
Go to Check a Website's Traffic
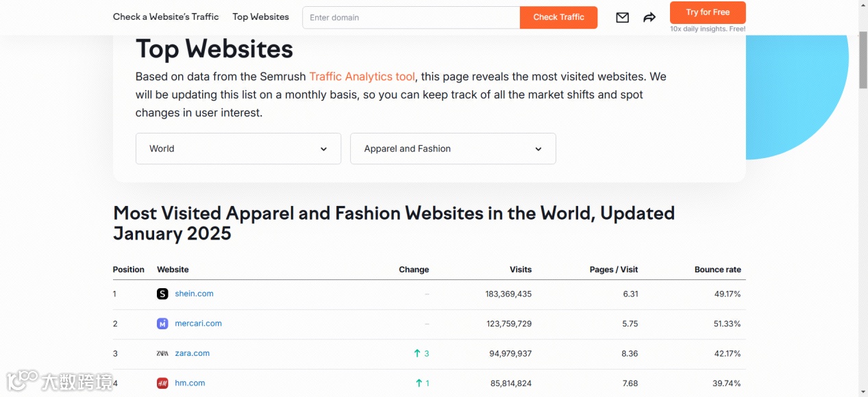[166, 17]
